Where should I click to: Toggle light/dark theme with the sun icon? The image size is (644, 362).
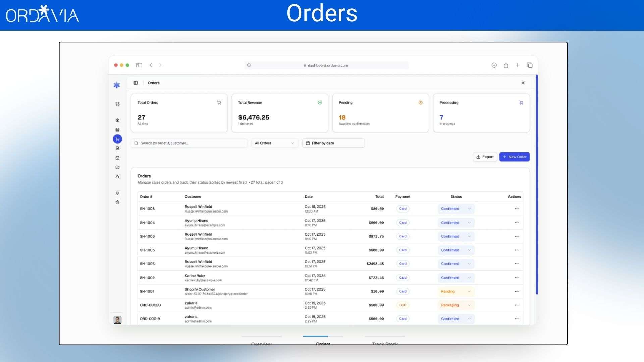click(x=523, y=83)
